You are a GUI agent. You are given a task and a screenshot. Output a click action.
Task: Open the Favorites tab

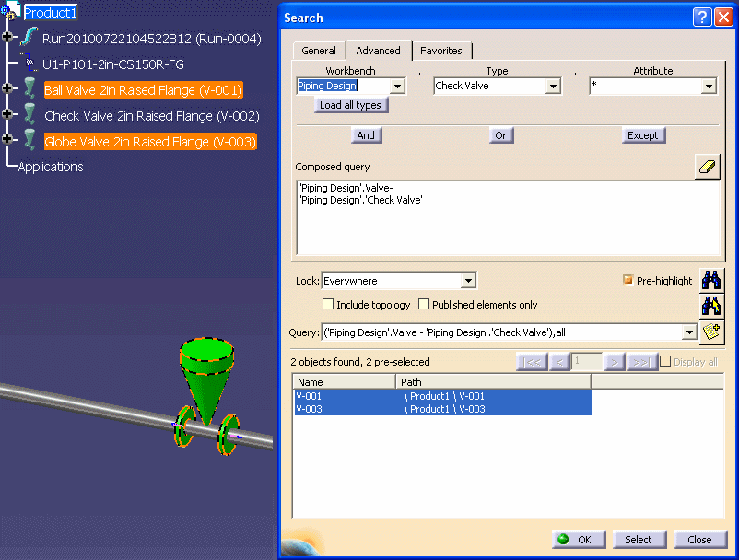(x=441, y=51)
